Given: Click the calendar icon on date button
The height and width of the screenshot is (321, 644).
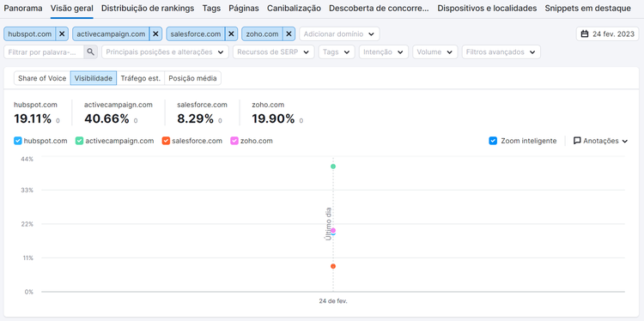Looking at the screenshot, I should click(585, 34).
